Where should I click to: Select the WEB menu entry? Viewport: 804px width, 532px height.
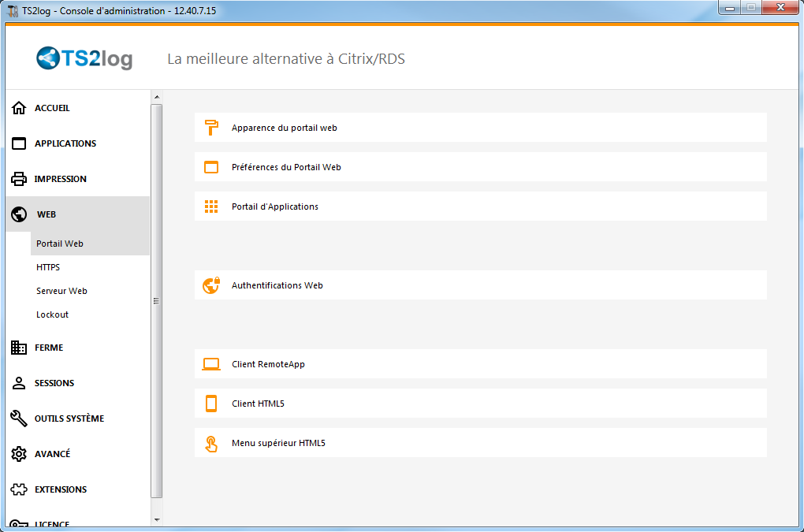78,214
